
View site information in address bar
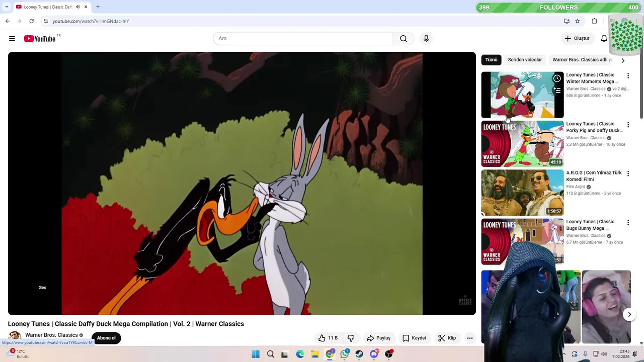point(46,21)
